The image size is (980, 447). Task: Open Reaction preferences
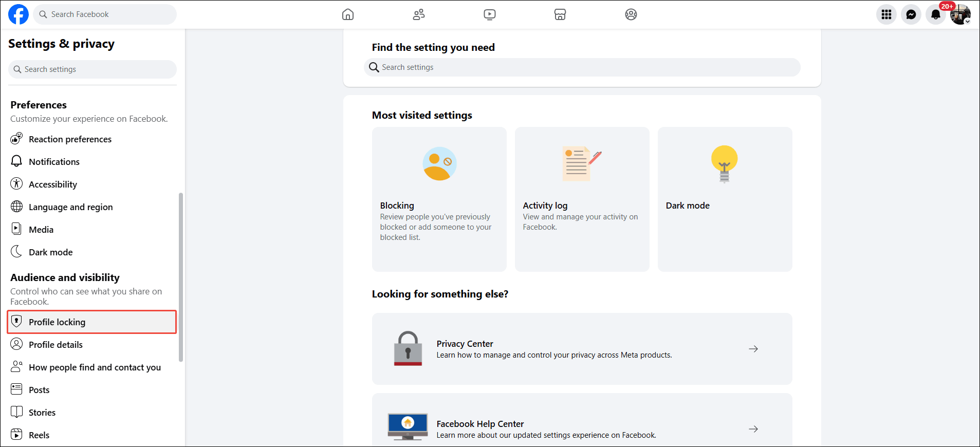(x=93, y=139)
